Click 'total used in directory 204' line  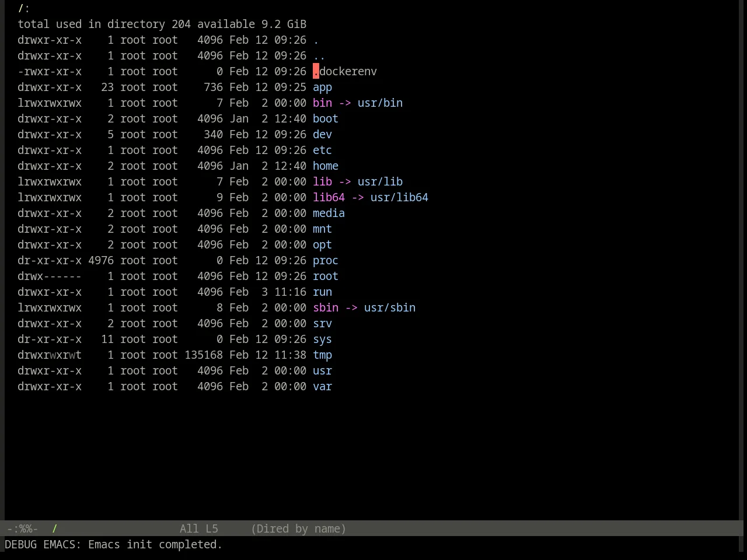(104, 24)
